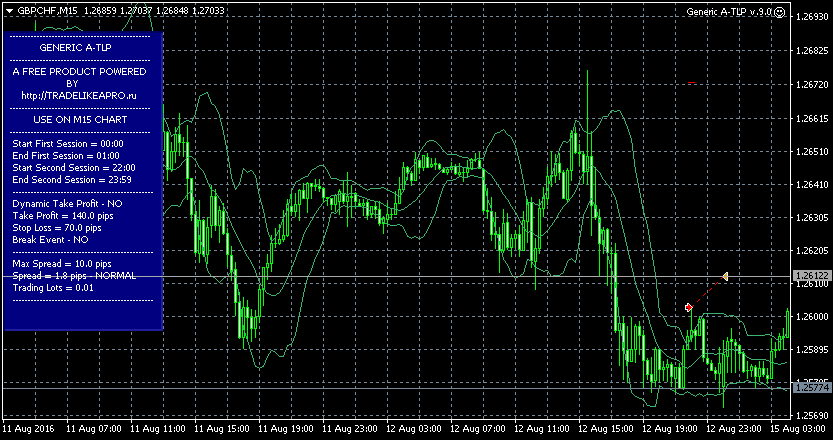Click the End First Session = 01:00 line

[66, 156]
